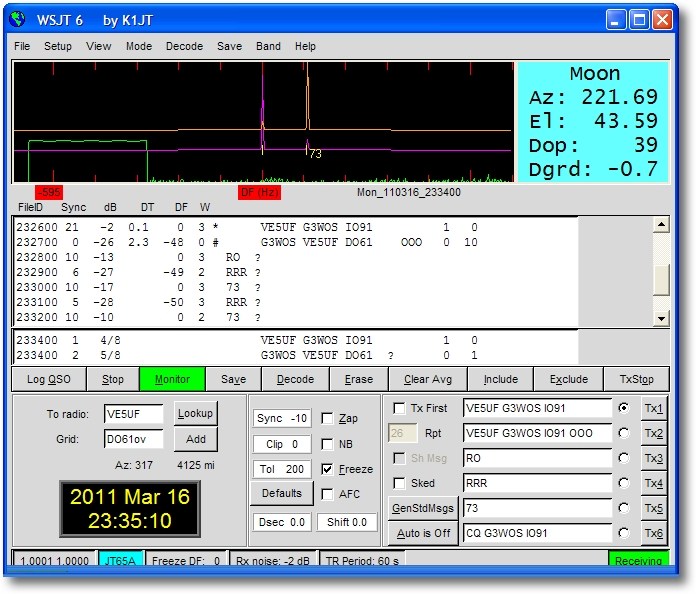The width and height of the screenshot is (696, 594).
Task: Toggle the Zap checkbox
Action: click(x=328, y=419)
